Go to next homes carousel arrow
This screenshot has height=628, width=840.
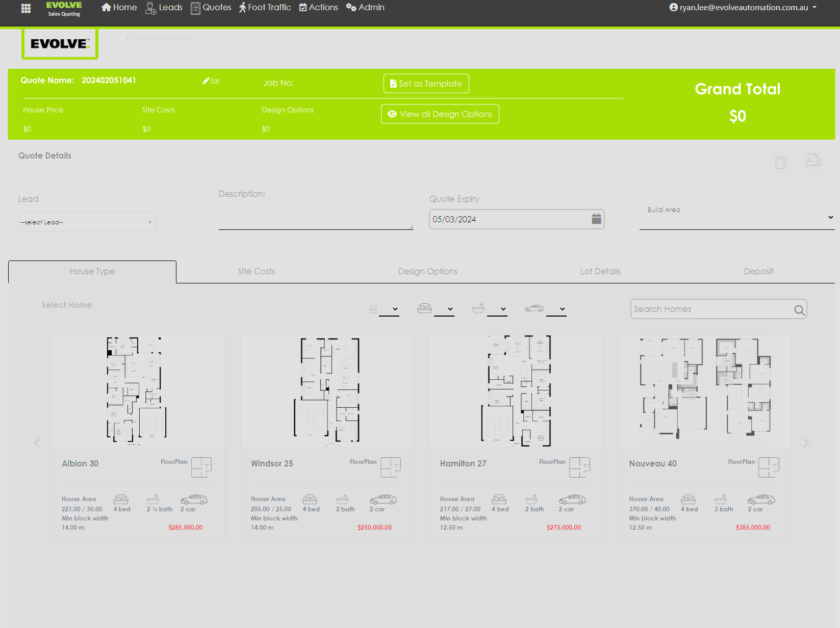pos(806,443)
